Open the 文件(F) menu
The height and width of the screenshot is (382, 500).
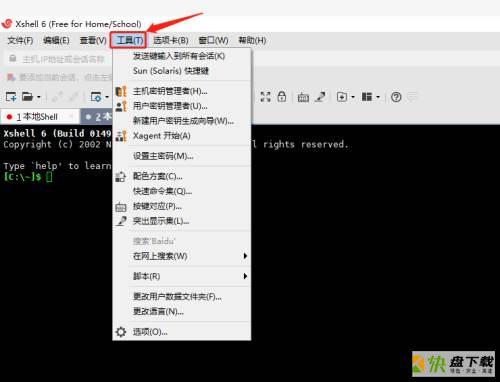tap(20, 40)
